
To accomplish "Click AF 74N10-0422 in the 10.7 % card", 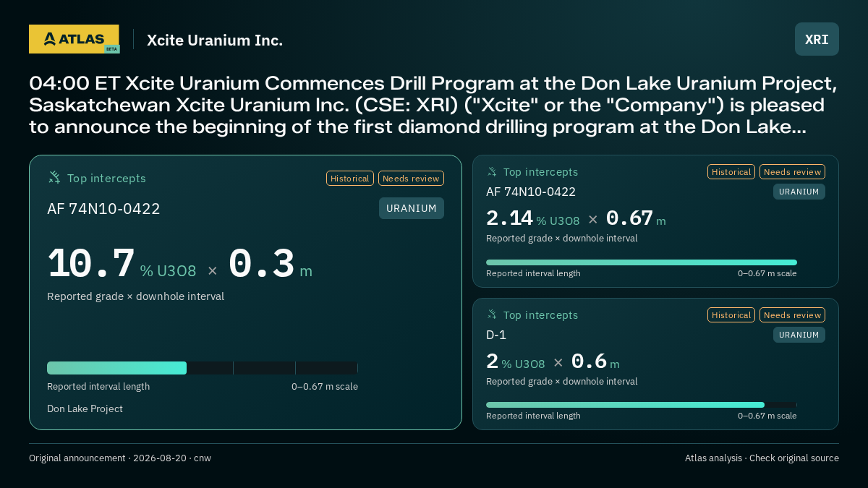I will 103,209.
